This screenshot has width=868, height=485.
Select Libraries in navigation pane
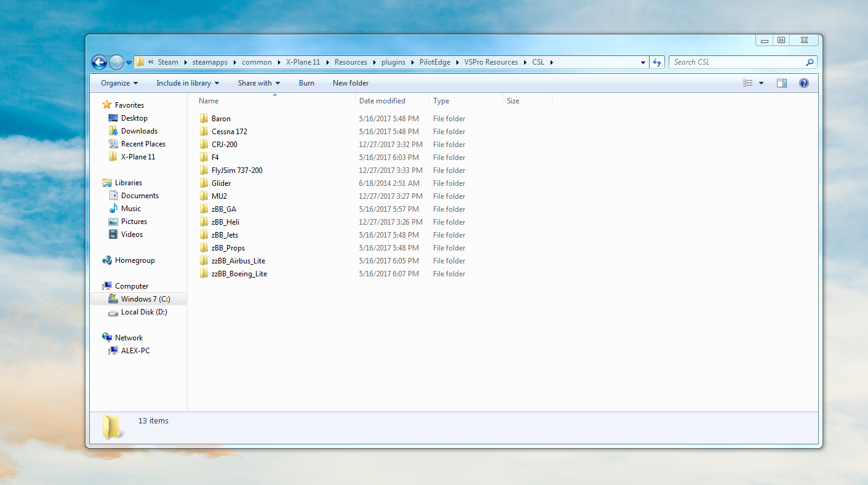[128, 183]
